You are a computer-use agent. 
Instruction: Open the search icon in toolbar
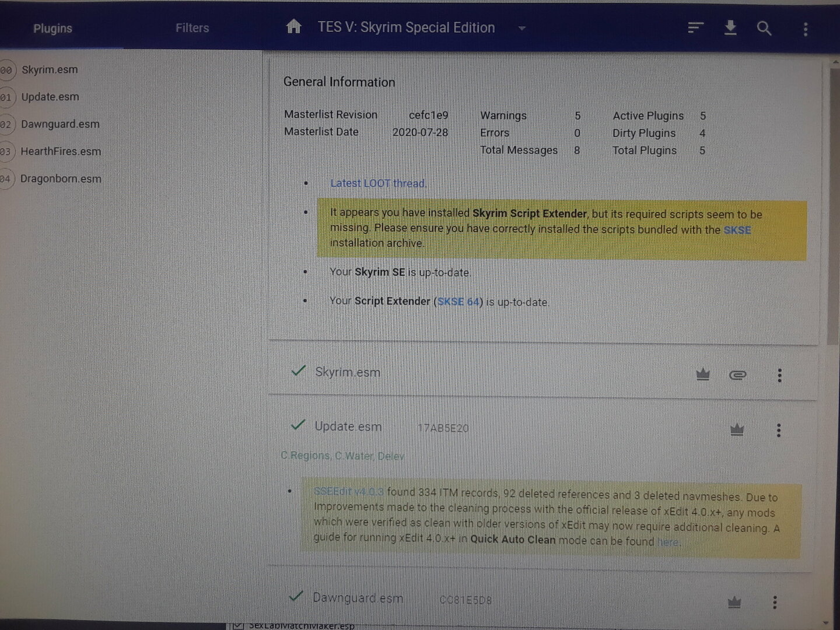pyautogui.click(x=764, y=28)
